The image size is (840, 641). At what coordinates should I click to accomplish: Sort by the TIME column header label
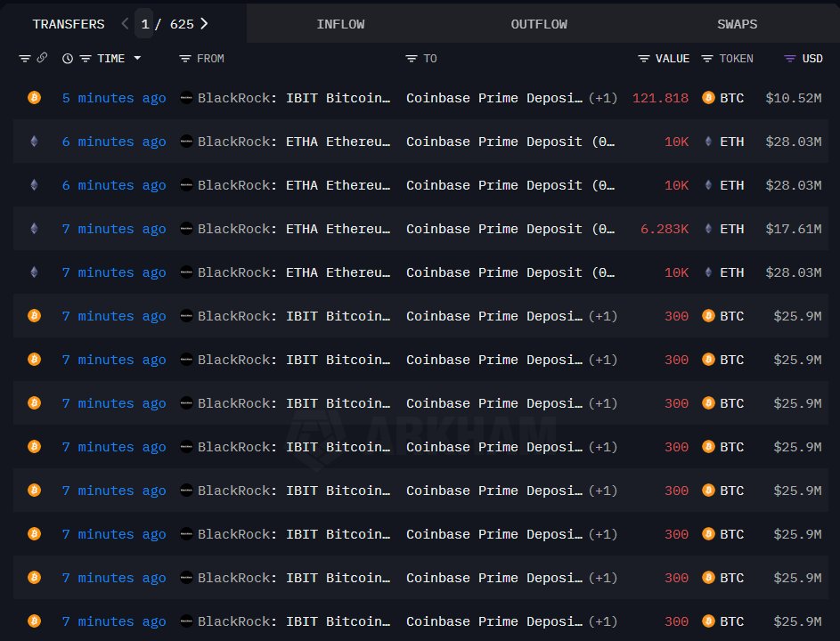[110, 59]
